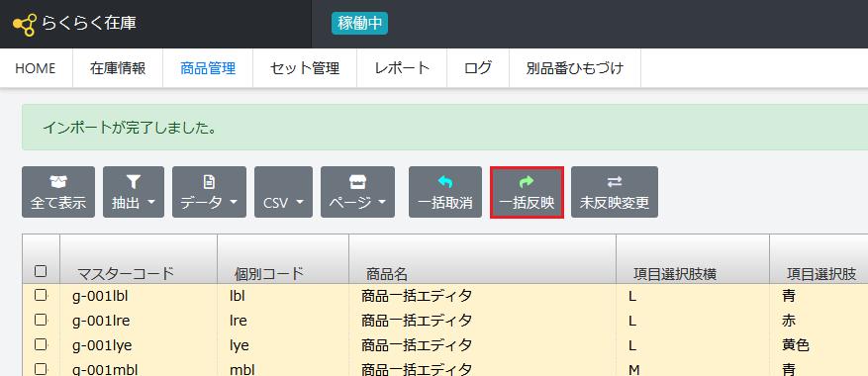The image size is (868, 376).
Task: Check the box for row g-001lbl
Action: 41,296
